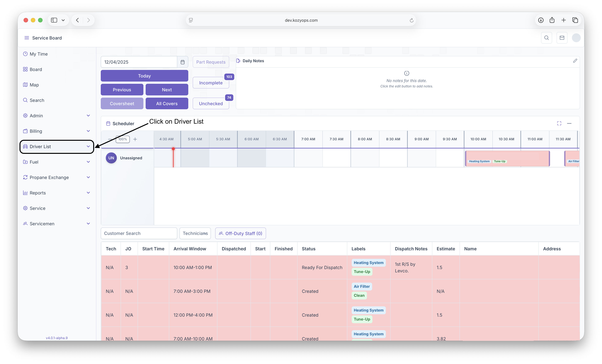Expand scheduler to fullscreen
Viewport: 602px width, 364px height.
click(559, 123)
